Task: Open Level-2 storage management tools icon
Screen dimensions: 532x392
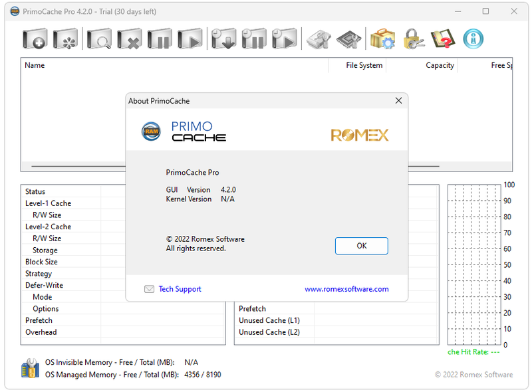Action: tap(319, 39)
